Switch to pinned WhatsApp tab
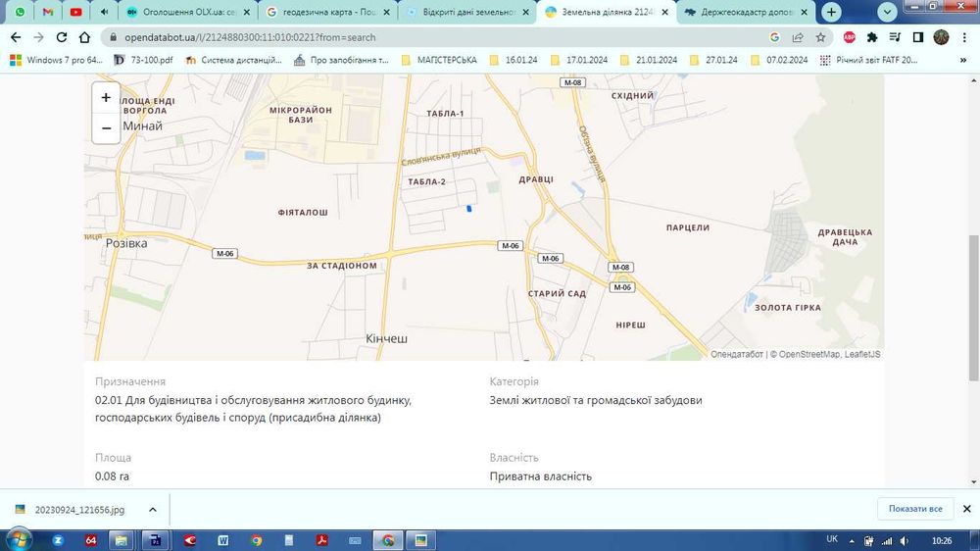The height and width of the screenshot is (551, 980). pos(20,12)
